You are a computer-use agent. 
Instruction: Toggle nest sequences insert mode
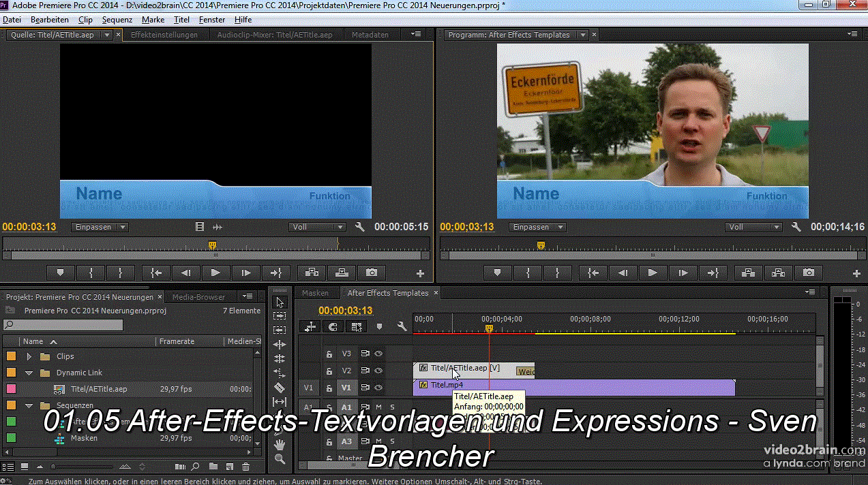(311, 326)
